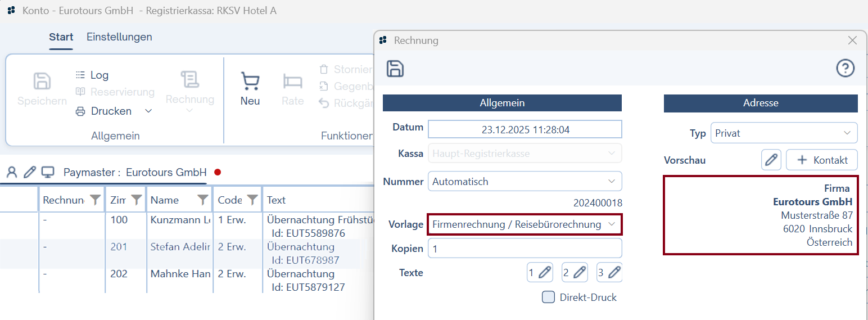Click the monitor icon left of Paymaster

pyautogui.click(x=48, y=172)
